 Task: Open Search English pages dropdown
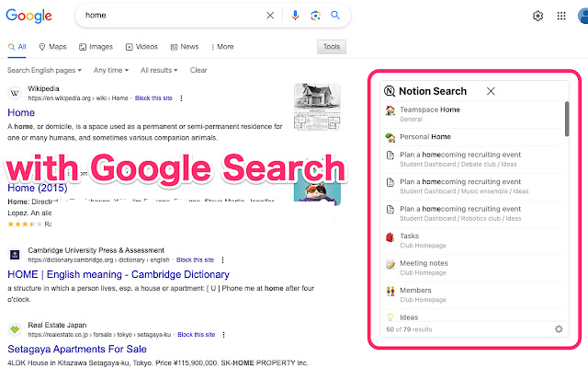click(x=44, y=70)
